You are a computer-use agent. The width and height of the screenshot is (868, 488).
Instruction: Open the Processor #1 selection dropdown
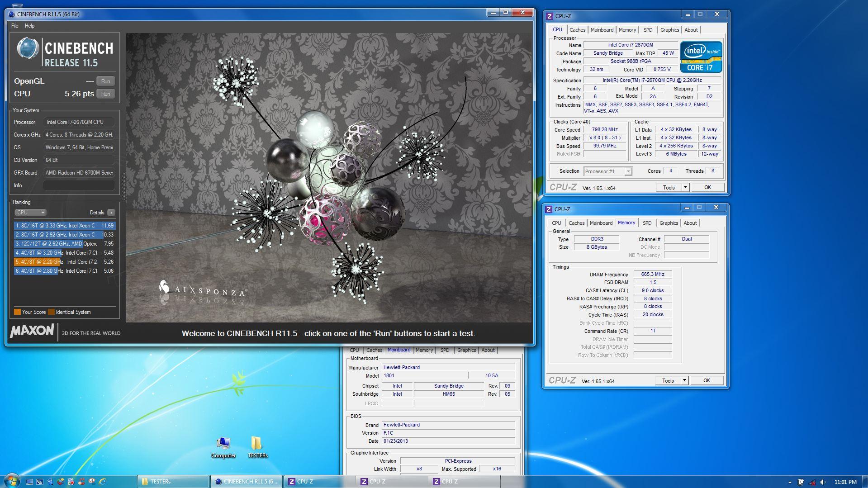point(607,171)
